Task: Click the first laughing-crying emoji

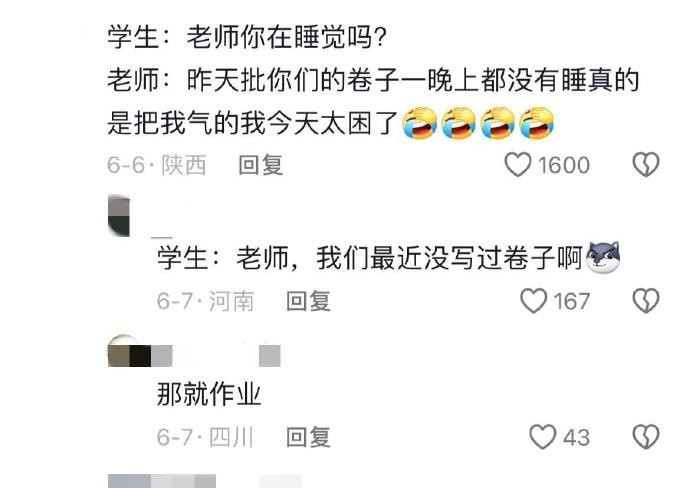Action: [x=420, y=123]
